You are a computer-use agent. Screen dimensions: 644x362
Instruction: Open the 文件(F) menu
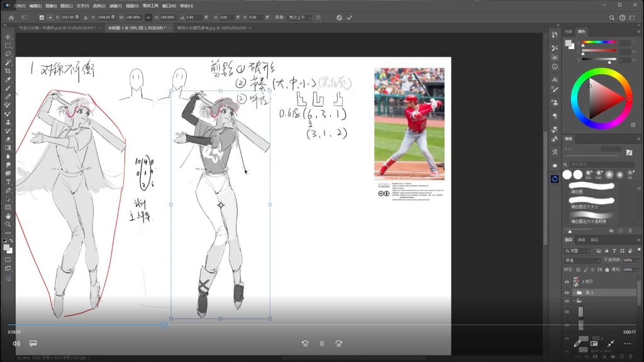[19, 6]
